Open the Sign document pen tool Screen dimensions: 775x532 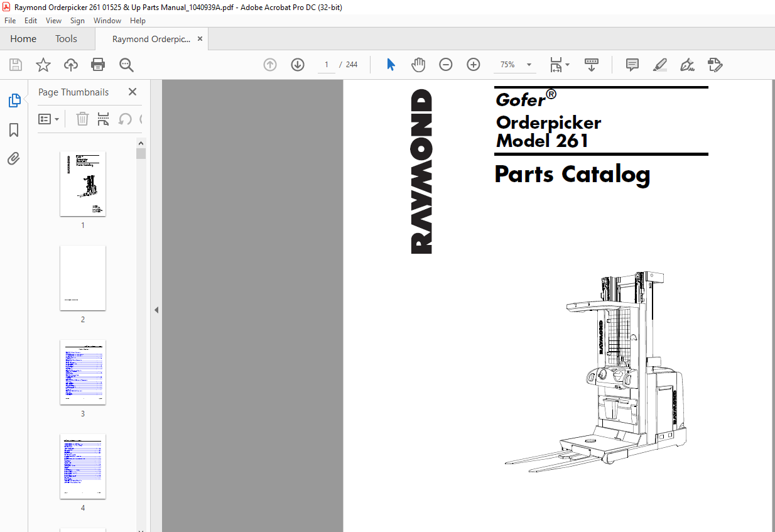tap(688, 65)
